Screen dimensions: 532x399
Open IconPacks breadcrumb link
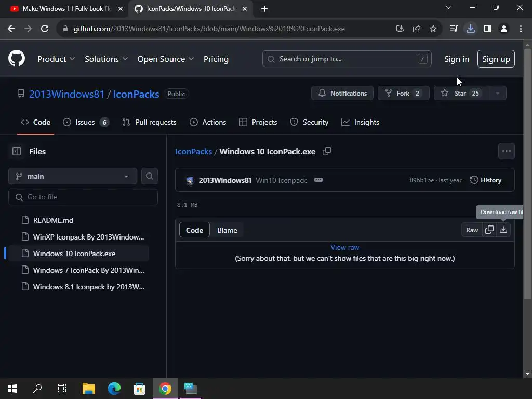tap(193, 151)
